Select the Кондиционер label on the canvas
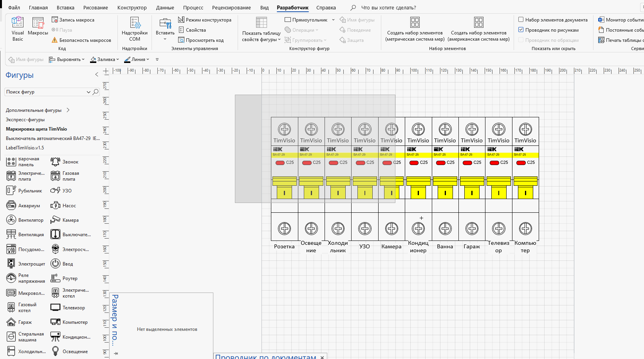Screen dimensions: 644x359 418,247
